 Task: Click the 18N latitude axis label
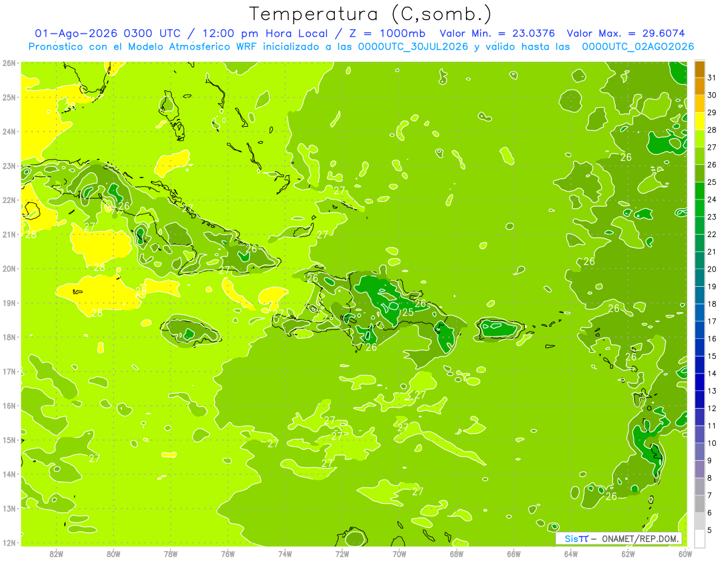pos(9,337)
